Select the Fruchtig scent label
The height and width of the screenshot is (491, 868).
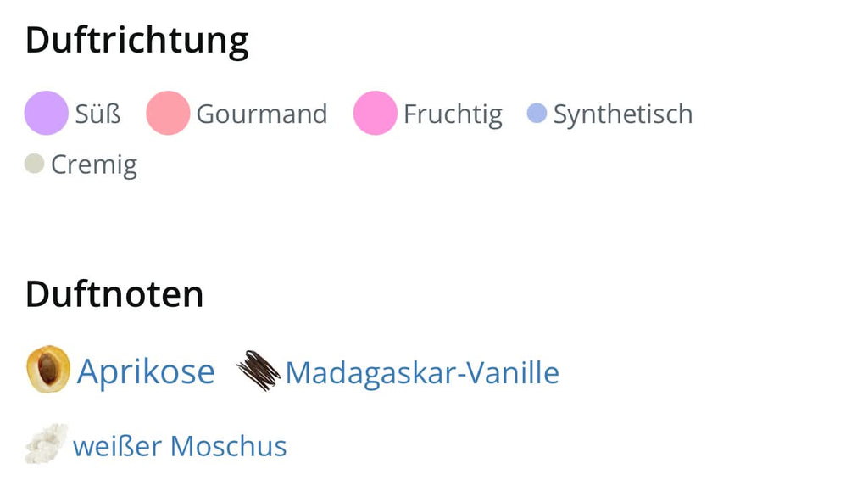tap(453, 114)
